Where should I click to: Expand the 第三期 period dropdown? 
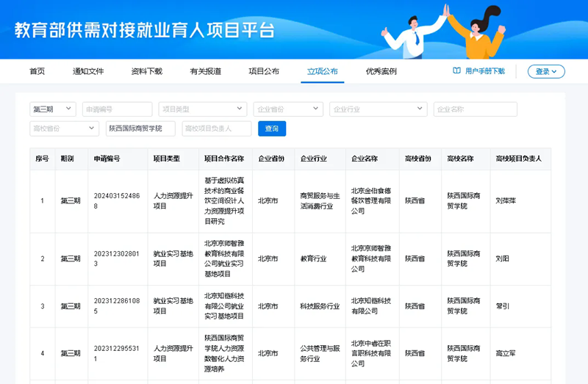tap(53, 109)
